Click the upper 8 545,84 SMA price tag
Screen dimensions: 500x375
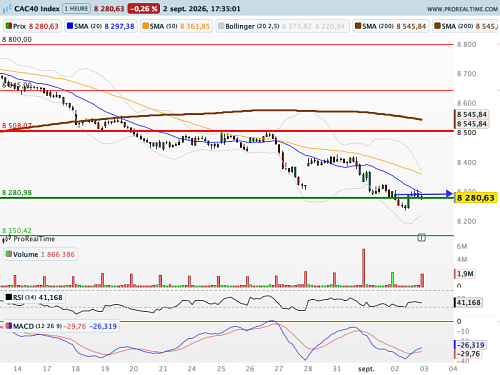point(471,114)
